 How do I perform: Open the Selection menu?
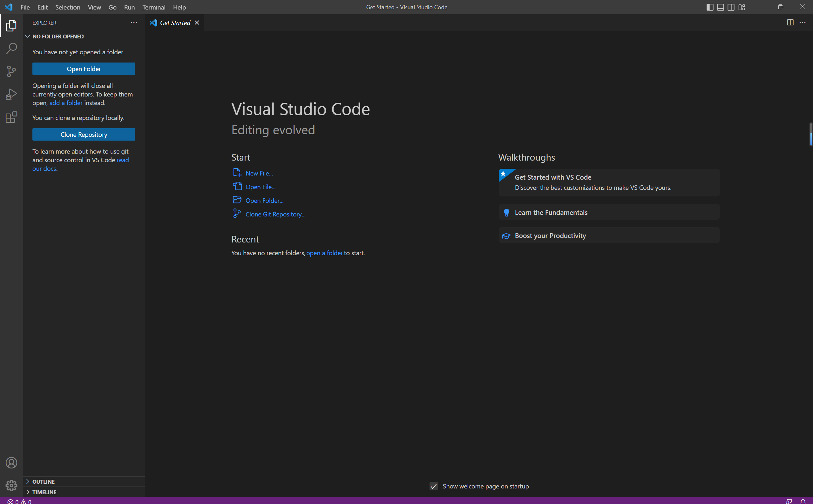pyautogui.click(x=67, y=7)
